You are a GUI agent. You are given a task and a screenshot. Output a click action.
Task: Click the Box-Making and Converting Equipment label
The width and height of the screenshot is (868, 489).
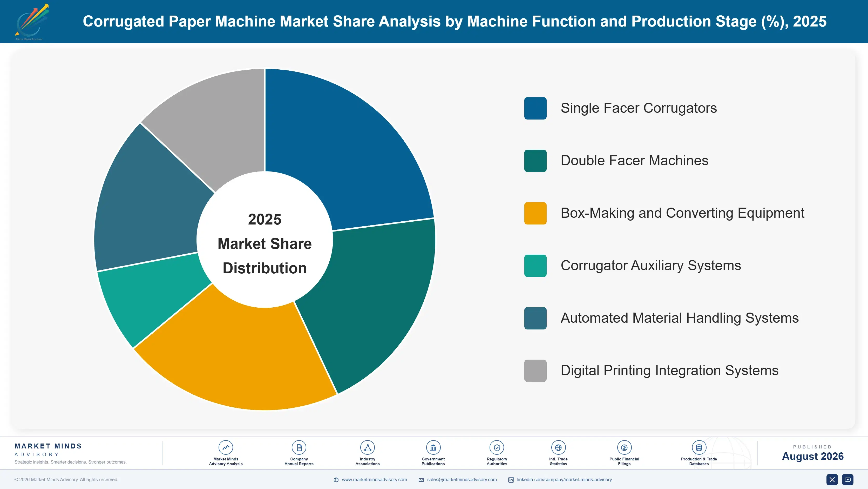682,213
